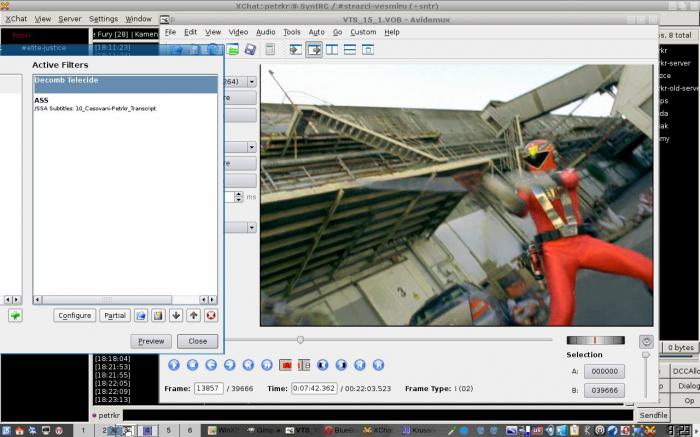
Task: Click the Partial filter button
Action: 115,316
